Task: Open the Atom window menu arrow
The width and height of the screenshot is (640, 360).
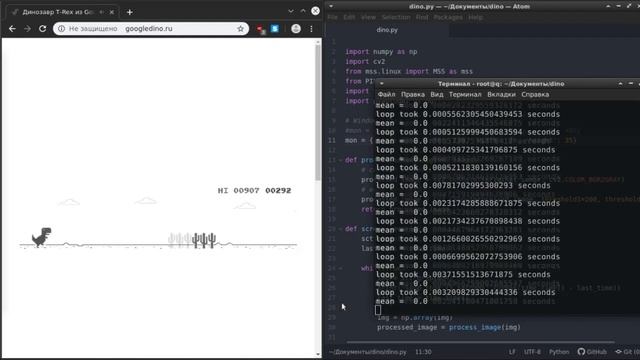Action: [x=331, y=6]
